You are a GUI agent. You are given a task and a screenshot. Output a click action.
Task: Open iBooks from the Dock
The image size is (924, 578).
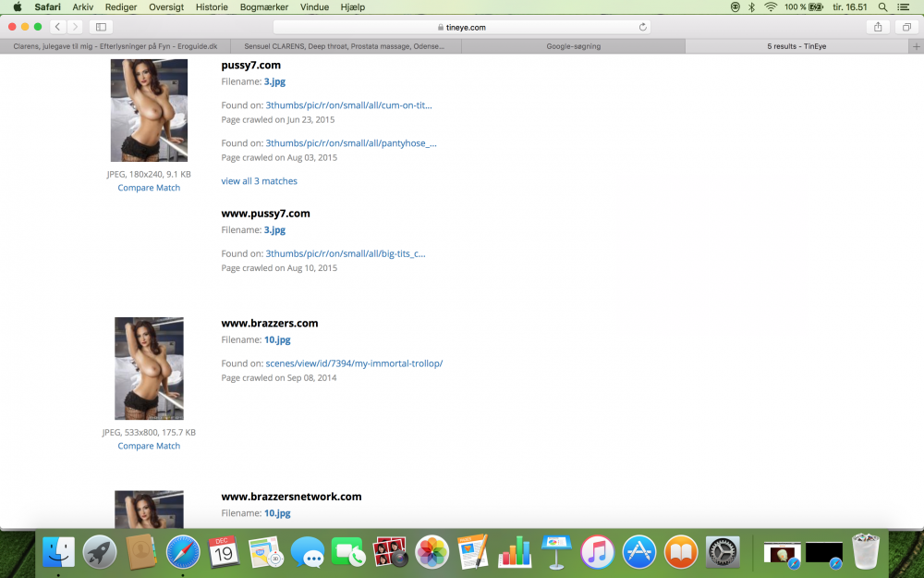click(681, 553)
